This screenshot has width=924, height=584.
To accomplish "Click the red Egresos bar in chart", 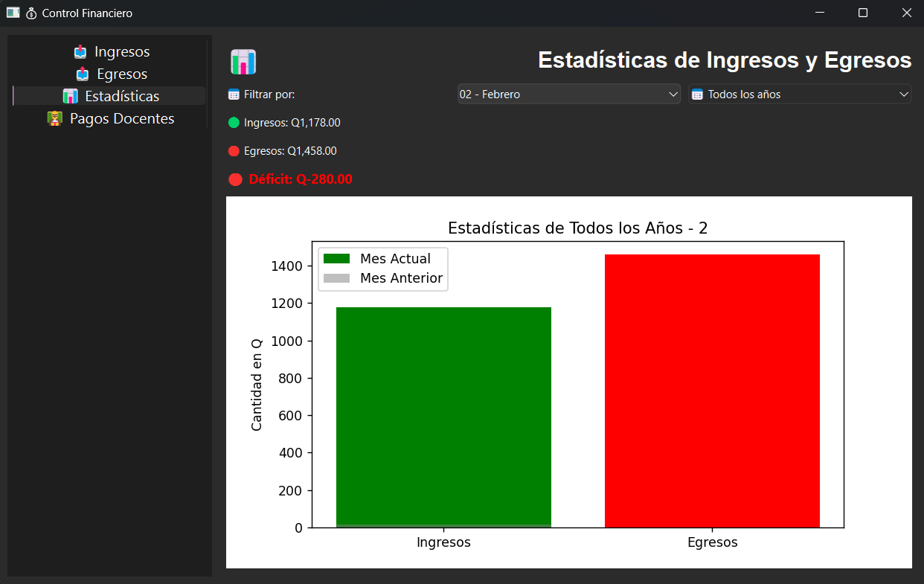I will point(712,391).
